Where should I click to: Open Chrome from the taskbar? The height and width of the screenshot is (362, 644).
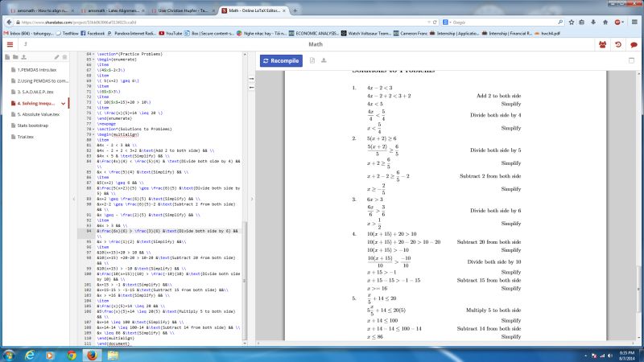72,355
